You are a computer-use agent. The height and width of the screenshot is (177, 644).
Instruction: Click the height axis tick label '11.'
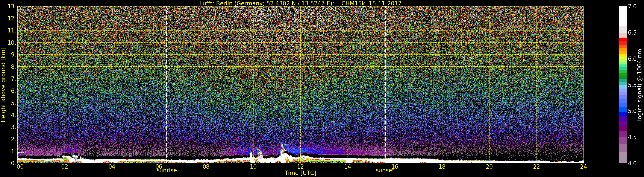(12, 31)
